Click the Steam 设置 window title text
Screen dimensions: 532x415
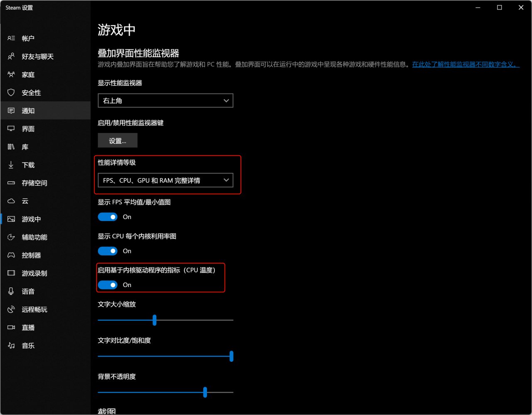pyautogui.click(x=19, y=7)
